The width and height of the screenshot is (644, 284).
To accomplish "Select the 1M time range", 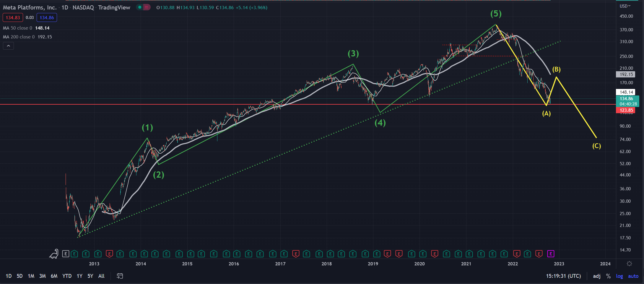I will (x=31, y=276).
